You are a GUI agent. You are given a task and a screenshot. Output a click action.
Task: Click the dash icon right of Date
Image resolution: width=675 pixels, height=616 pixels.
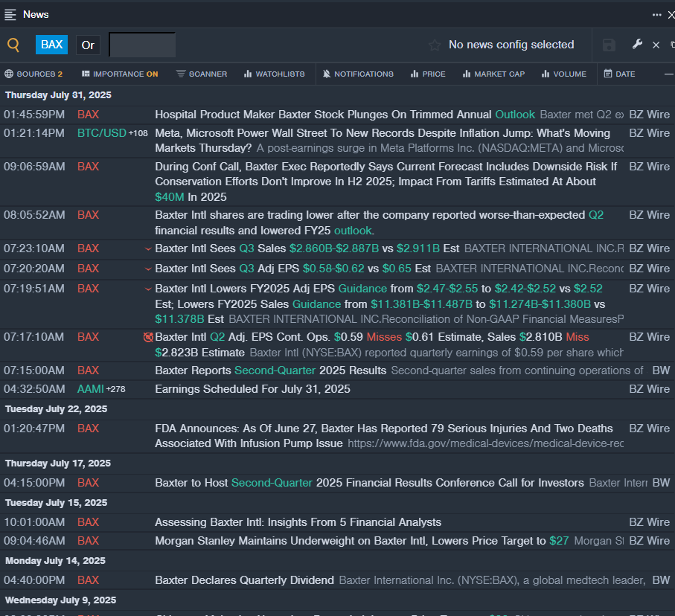(668, 74)
